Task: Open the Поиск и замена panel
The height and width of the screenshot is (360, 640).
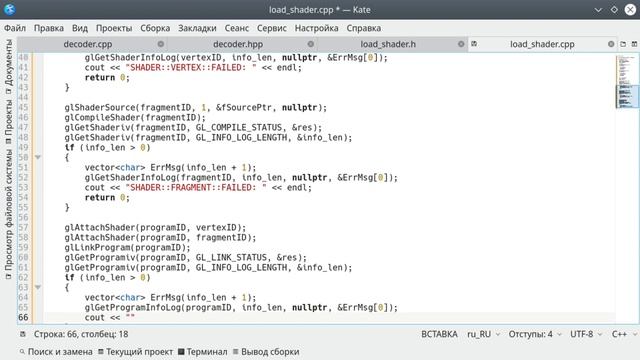Action: (x=56, y=352)
